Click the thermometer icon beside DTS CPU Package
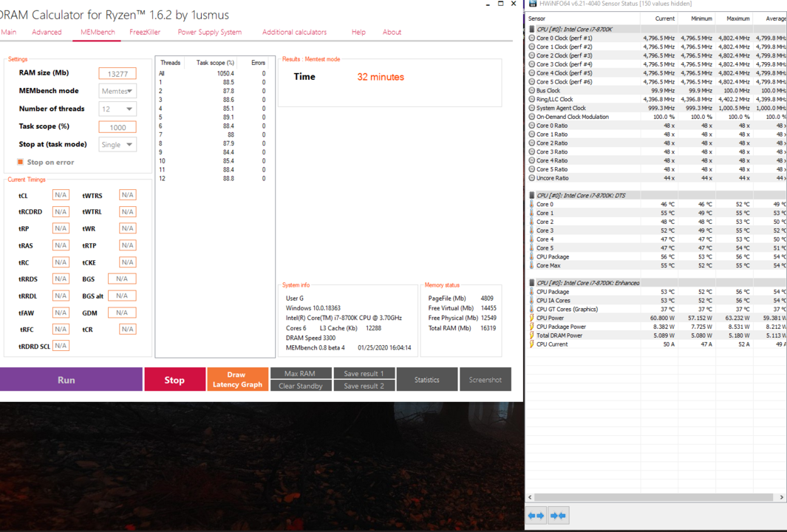This screenshot has width=787, height=532. (532, 257)
